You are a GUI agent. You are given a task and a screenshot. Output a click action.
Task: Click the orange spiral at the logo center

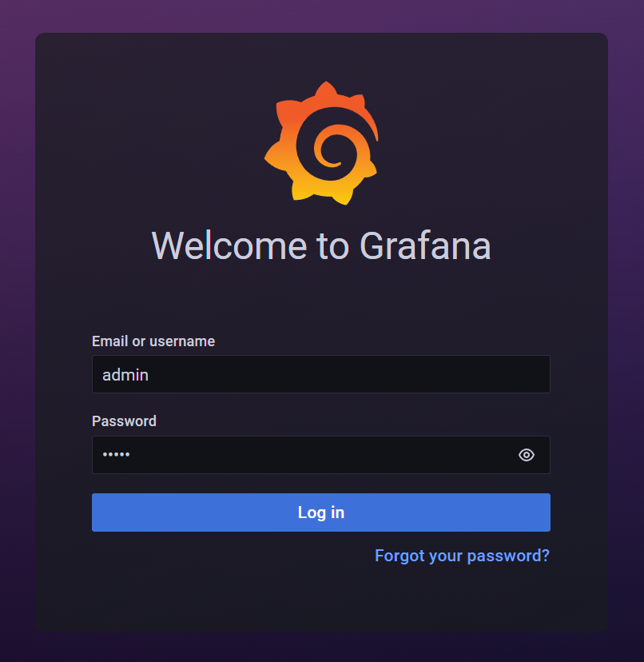(x=333, y=150)
